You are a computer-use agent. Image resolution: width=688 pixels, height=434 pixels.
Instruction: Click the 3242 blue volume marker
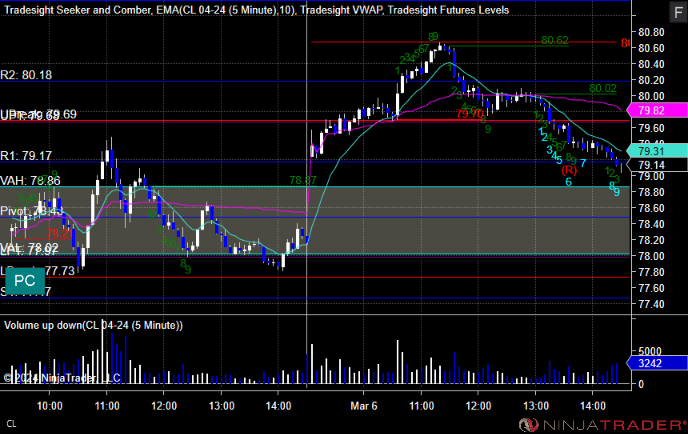point(656,363)
